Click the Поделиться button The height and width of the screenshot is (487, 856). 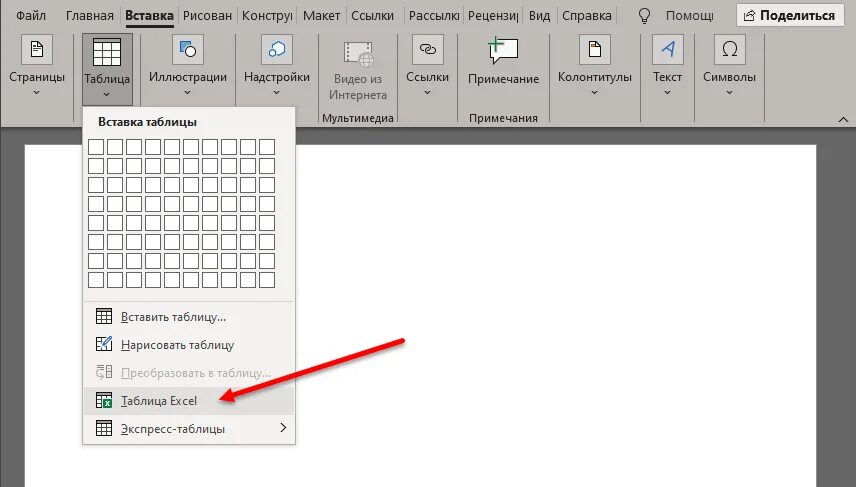[x=789, y=15]
